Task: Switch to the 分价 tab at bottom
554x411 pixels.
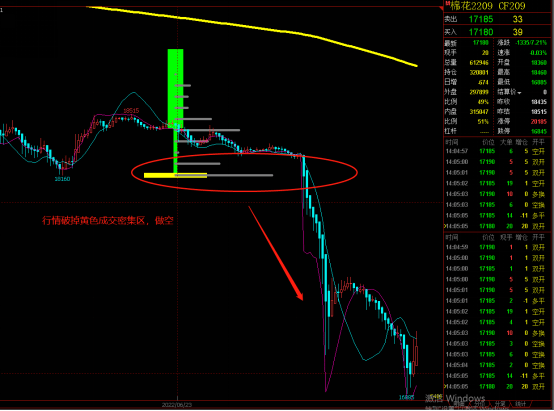Action: [479, 404]
